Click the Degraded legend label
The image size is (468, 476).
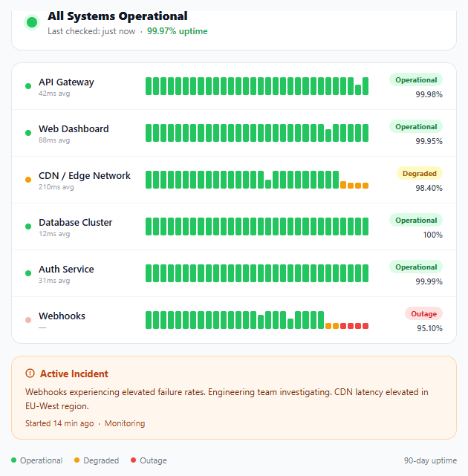101,460
